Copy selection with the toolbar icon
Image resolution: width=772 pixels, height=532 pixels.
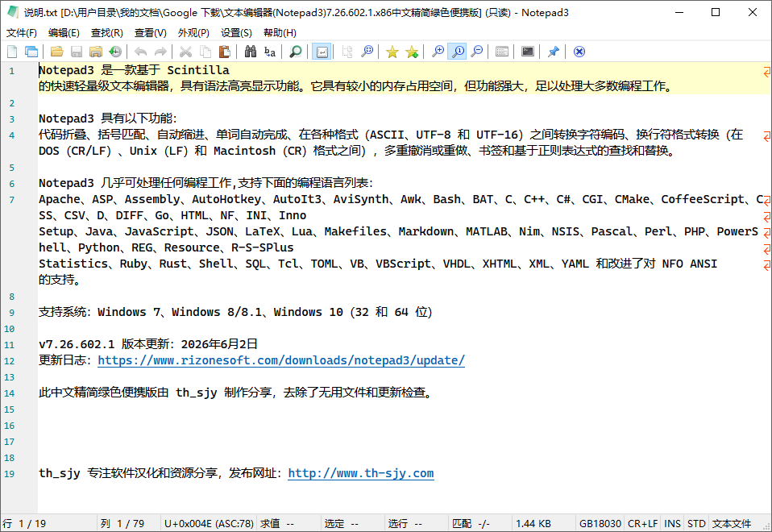[x=205, y=52]
